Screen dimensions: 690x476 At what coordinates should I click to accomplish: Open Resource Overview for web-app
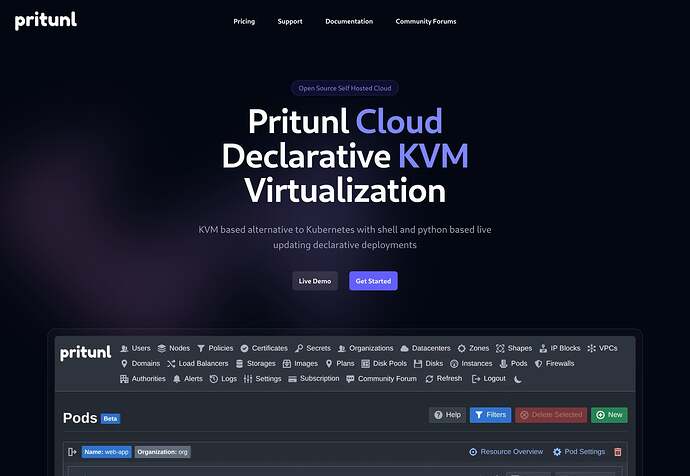pos(506,452)
